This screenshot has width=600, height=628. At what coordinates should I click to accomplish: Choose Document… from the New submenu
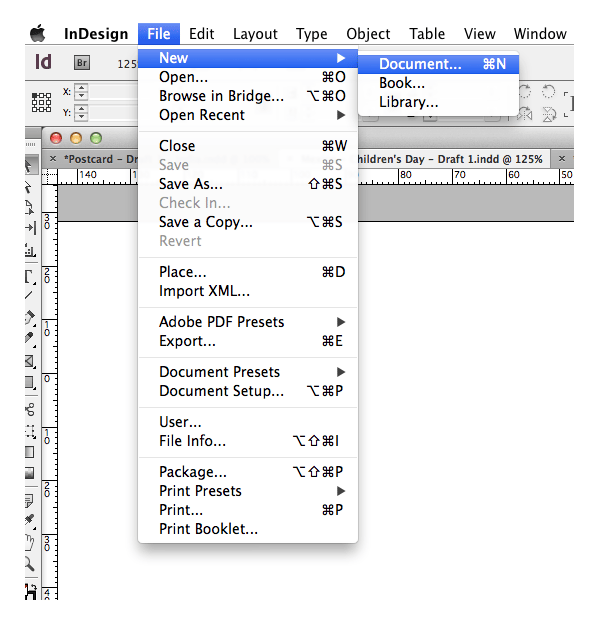click(x=438, y=64)
